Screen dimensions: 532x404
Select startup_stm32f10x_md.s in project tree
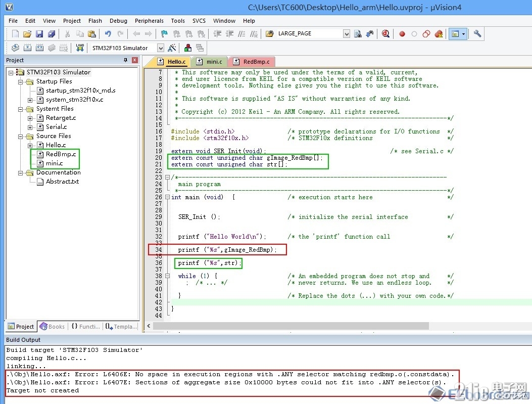coord(80,91)
